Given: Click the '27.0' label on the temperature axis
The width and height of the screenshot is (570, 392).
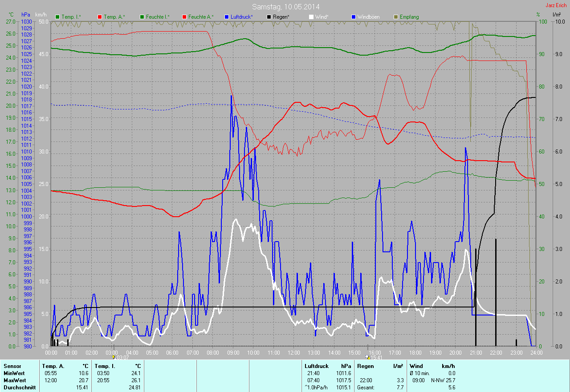Looking at the screenshot, I should (10, 21).
